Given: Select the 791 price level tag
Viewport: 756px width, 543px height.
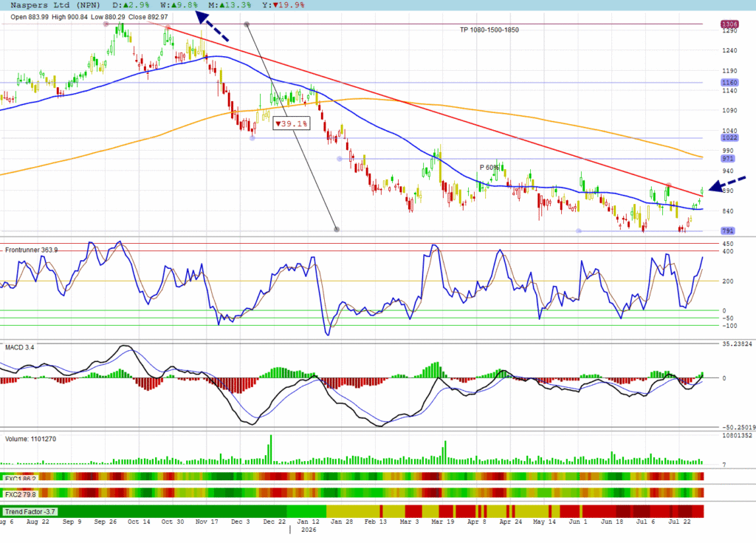Looking at the screenshot, I should coord(727,230).
